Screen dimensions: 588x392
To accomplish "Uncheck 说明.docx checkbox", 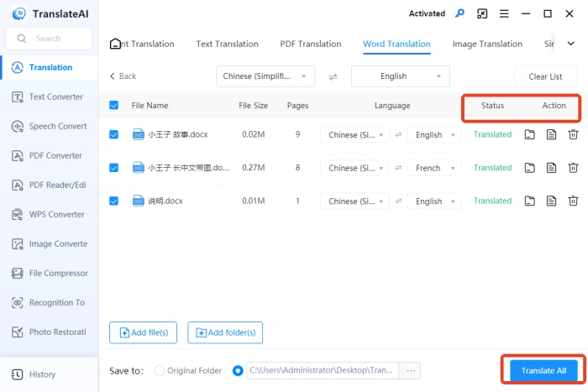I will 113,201.
